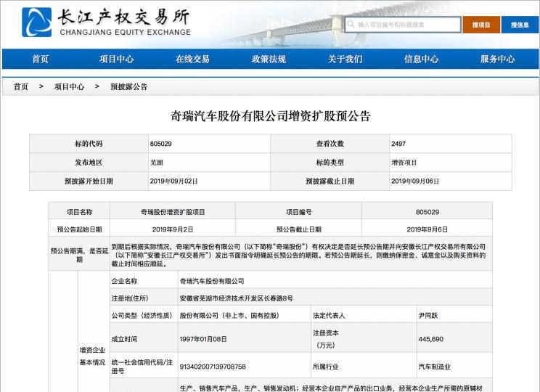Click the 预披露截止日期 label cell
This screenshot has width=540, height=392.
330,181
